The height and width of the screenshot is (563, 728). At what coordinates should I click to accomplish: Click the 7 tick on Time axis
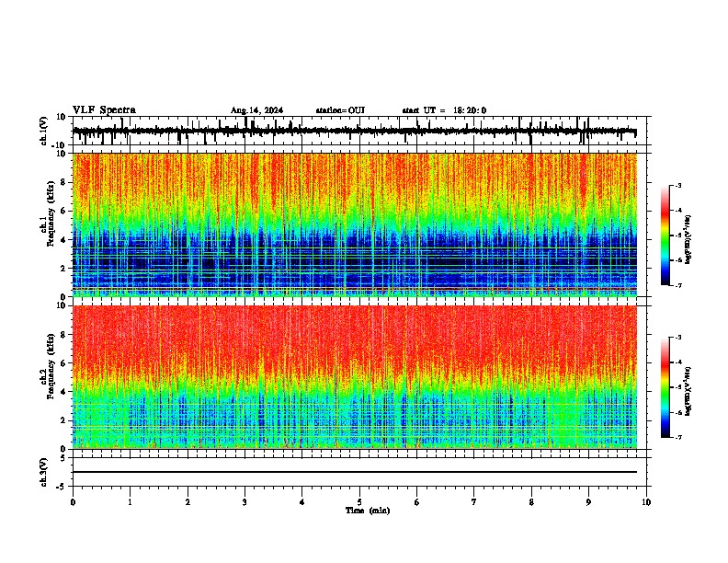[474, 502]
